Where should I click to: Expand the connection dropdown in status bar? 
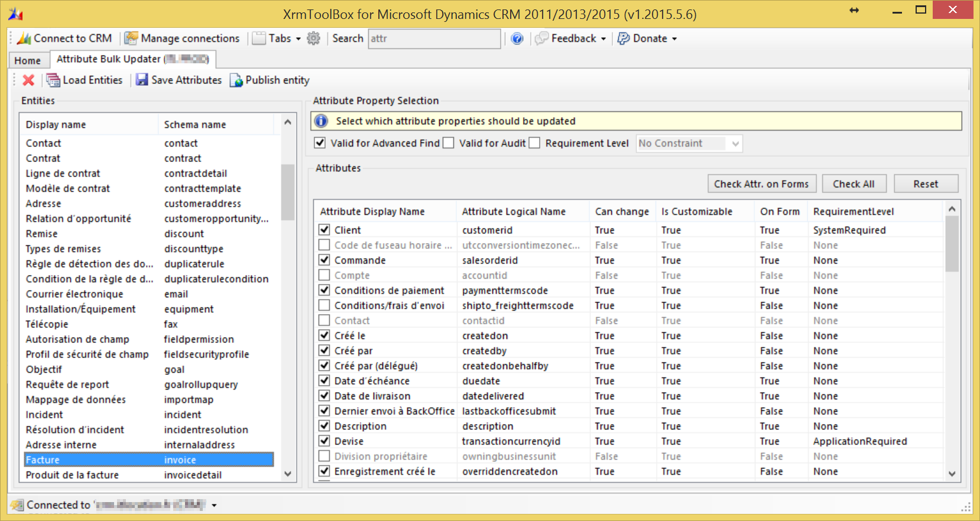pos(214,505)
